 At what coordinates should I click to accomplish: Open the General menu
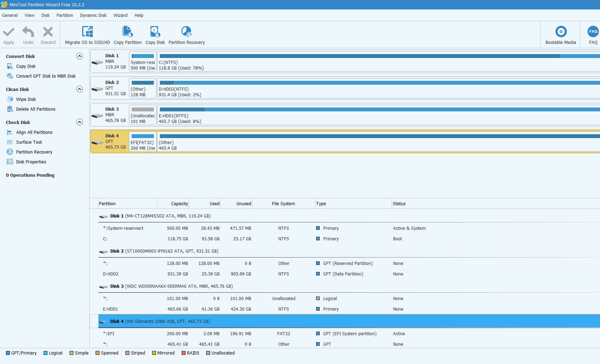[10, 15]
